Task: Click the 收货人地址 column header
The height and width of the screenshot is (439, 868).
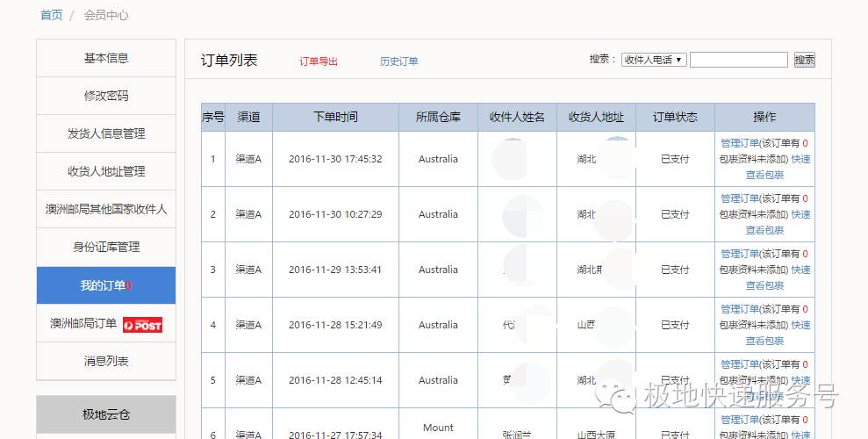Action: pyautogui.click(x=596, y=117)
